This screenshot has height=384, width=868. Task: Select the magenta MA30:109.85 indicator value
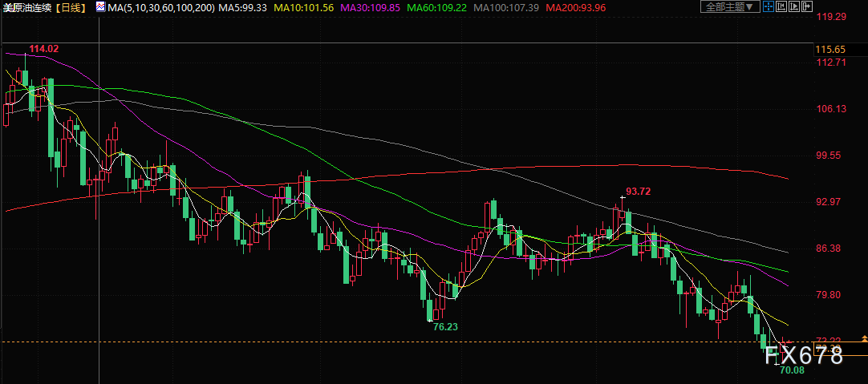(x=370, y=7)
